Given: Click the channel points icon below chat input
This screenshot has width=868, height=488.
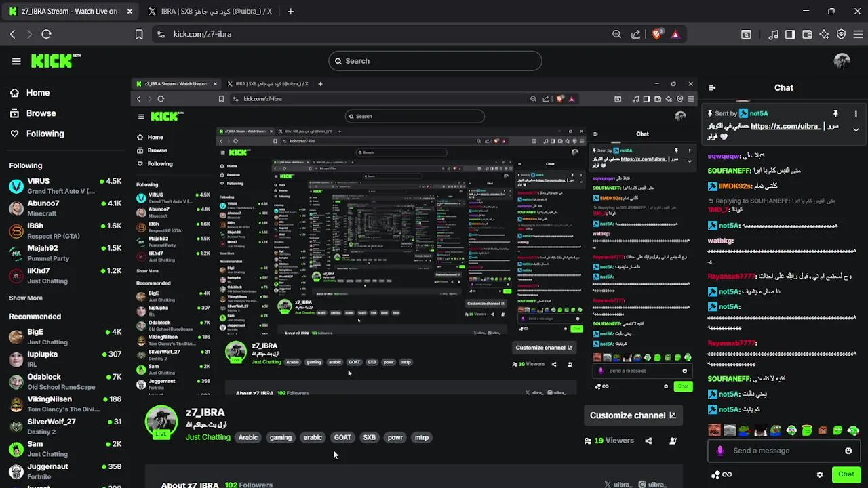Looking at the screenshot, I should tap(721, 474).
